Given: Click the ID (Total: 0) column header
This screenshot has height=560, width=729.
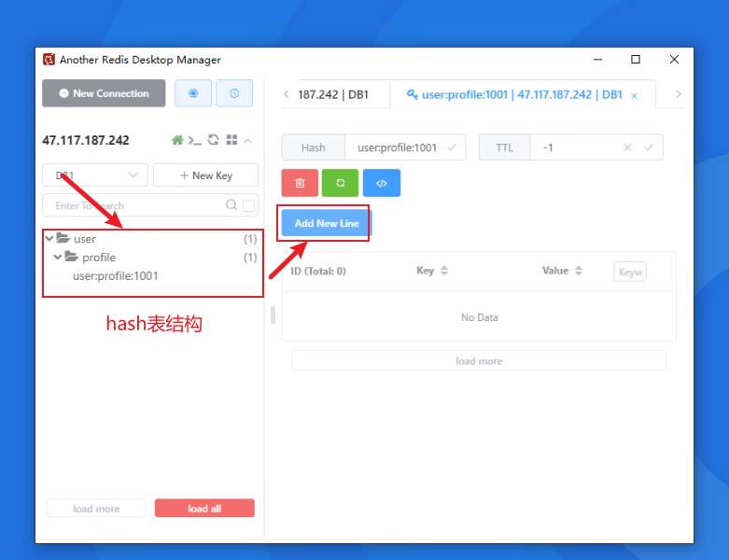Looking at the screenshot, I should (x=318, y=271).
